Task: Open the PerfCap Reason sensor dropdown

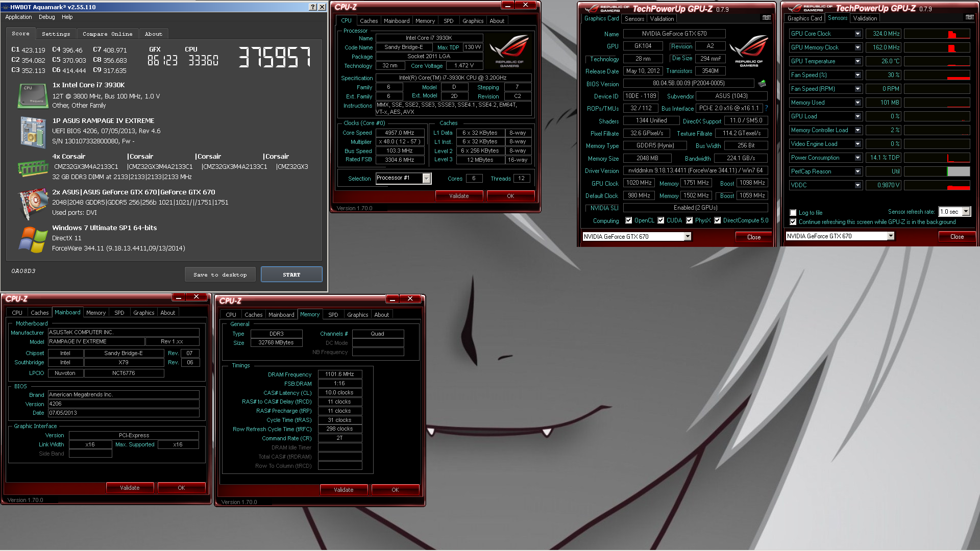Action: 858,171
